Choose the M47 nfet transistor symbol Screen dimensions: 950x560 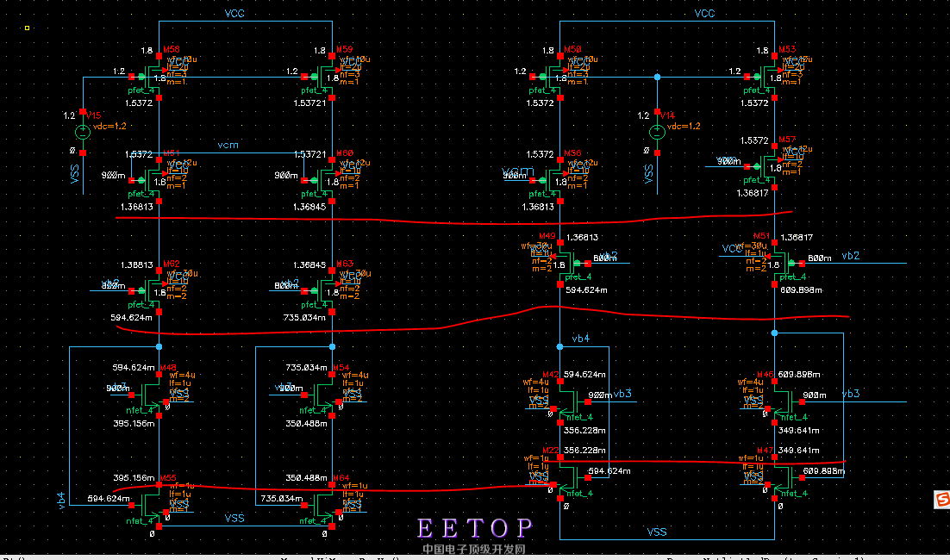[x=780, y=478]
